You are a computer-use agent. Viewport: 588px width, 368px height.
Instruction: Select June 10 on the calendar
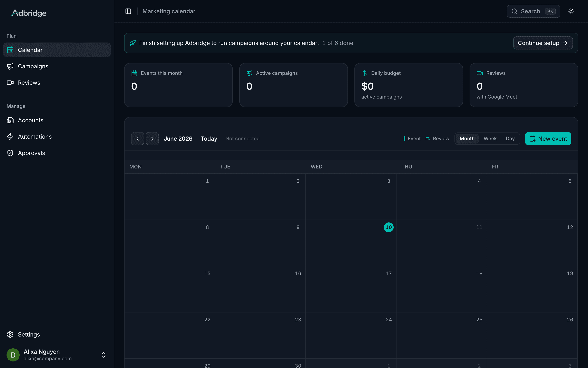(389, 227)
